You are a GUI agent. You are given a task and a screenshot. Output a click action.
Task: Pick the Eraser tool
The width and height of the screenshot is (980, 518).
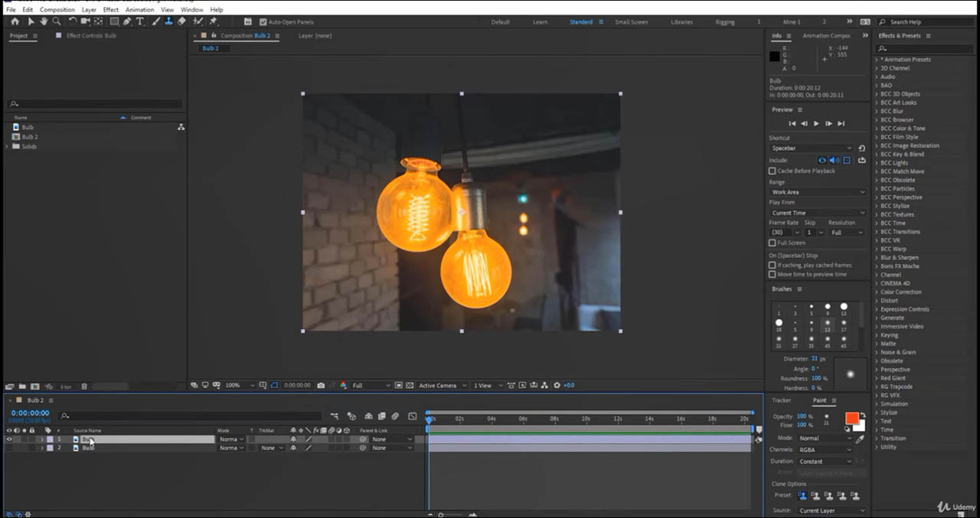[181, 21]
